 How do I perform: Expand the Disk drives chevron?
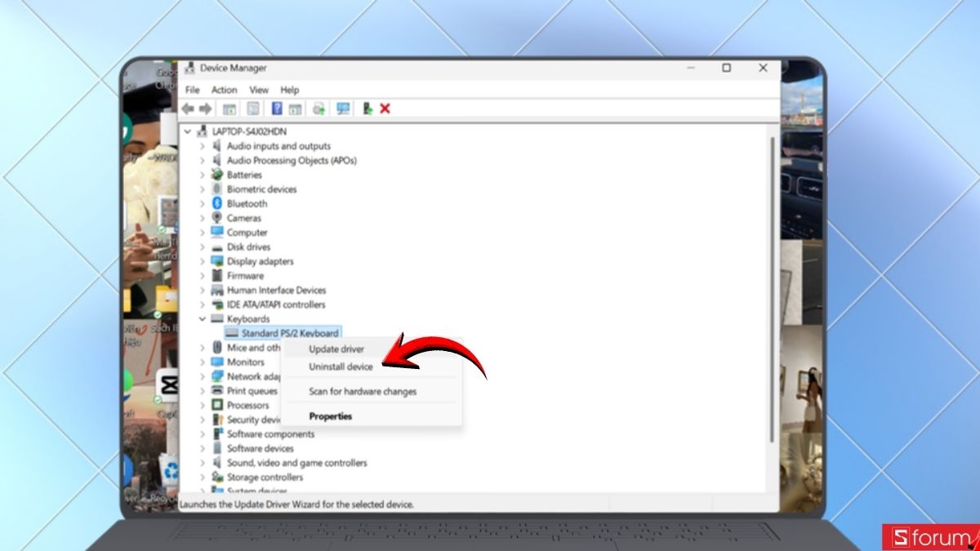click(203, 247)
